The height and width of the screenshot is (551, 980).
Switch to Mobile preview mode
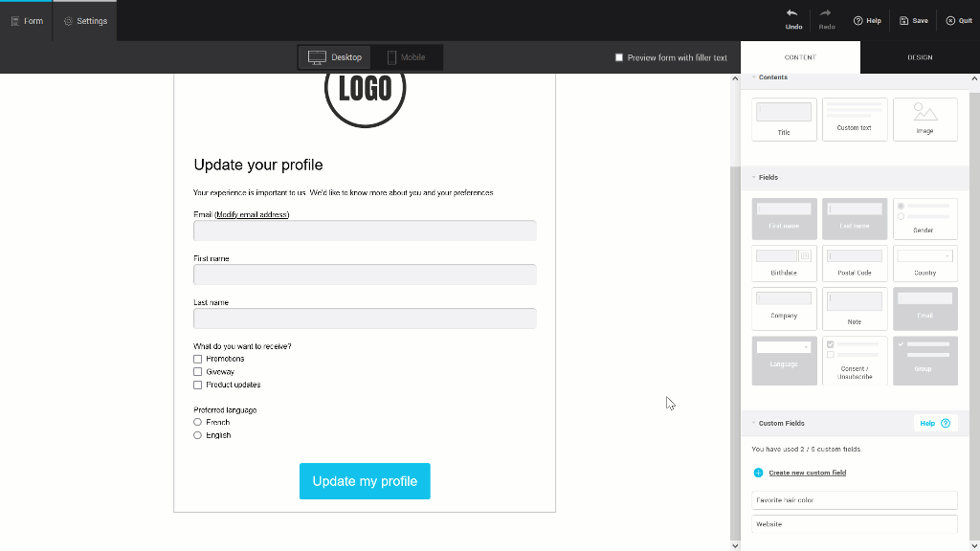(406, 57)
